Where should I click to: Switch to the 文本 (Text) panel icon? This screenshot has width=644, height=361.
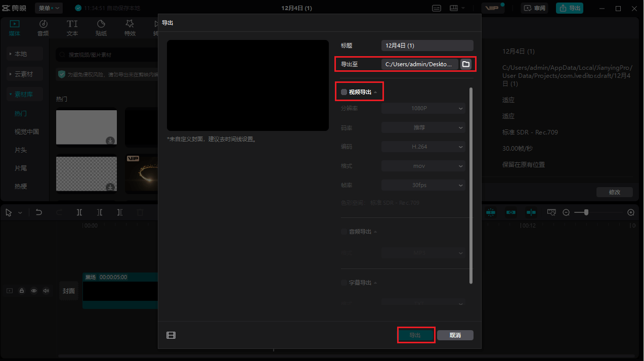tap(72, 28)
